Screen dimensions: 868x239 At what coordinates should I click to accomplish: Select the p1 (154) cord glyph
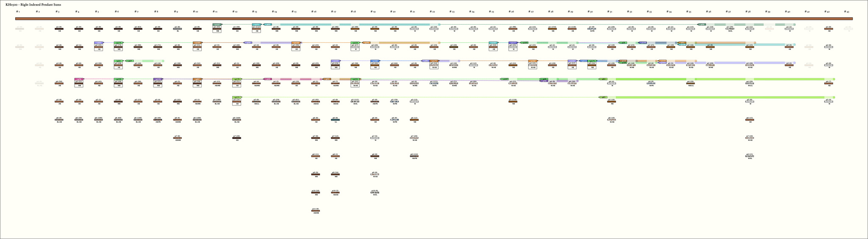pyautogui.click(x=552, y=29)
